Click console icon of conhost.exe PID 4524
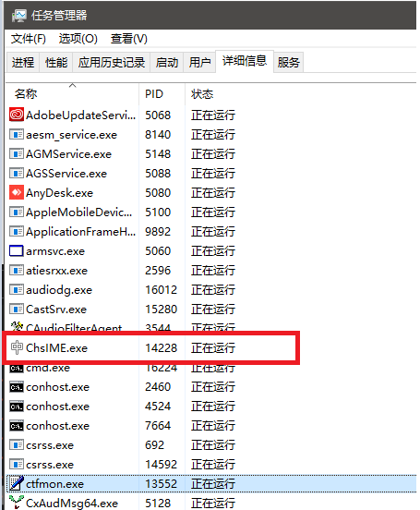Viewport: 420px width, 510px height. 17,407
